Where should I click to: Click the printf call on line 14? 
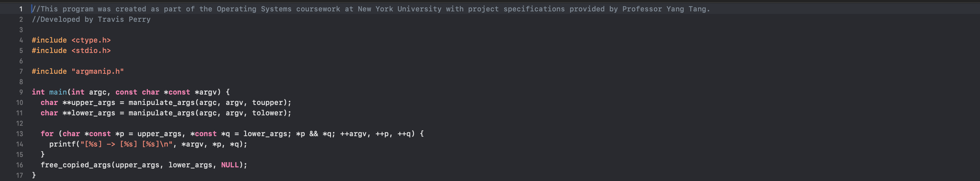62,144
